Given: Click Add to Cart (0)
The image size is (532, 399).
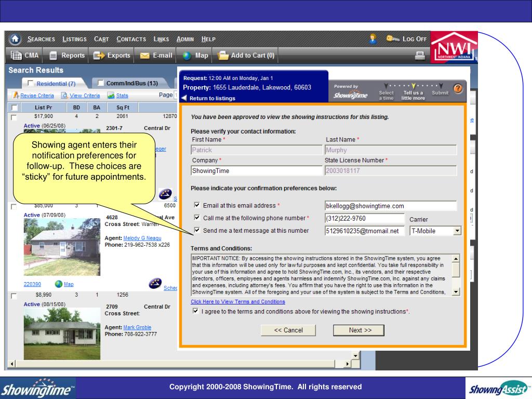Looking at the screenshot, I should [246, 55].
